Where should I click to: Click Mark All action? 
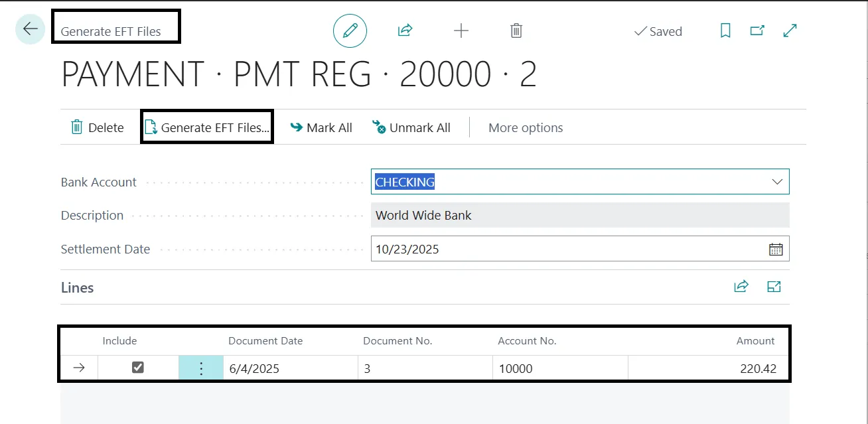(321, 128)
